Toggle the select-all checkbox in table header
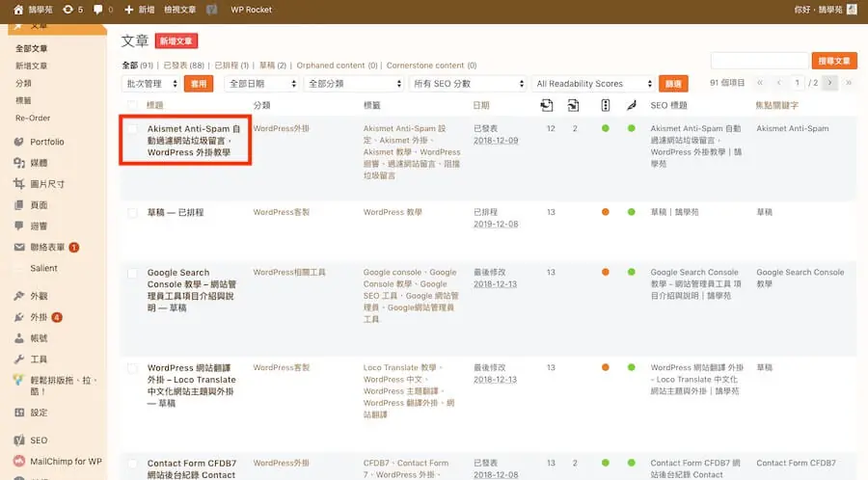 [132, 104]
